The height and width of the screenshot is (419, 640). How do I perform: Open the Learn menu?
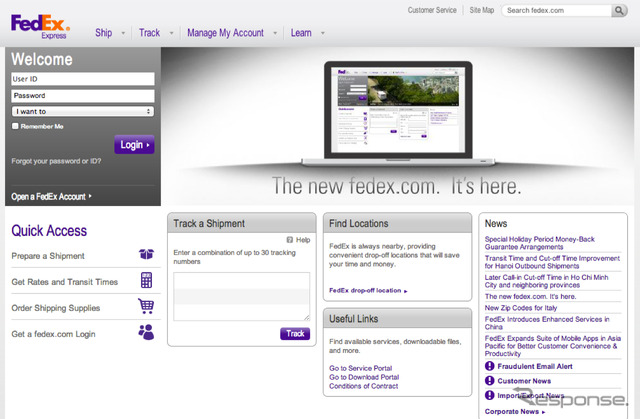[x=301, y=33]
